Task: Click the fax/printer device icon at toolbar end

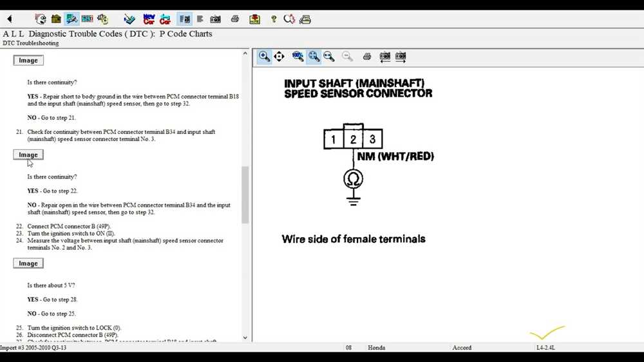Action: pos(305,19)
